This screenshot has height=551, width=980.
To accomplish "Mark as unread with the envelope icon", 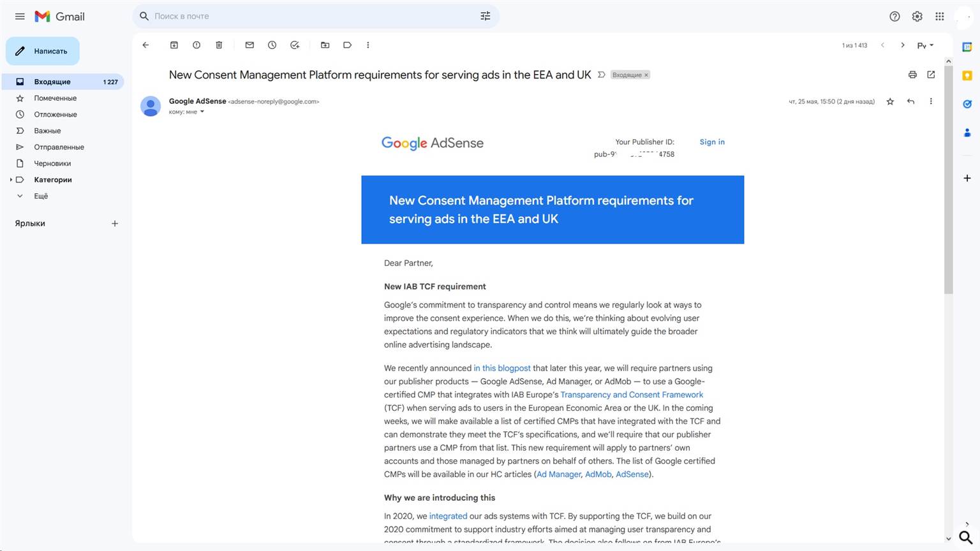I will (x=249, y=45).
